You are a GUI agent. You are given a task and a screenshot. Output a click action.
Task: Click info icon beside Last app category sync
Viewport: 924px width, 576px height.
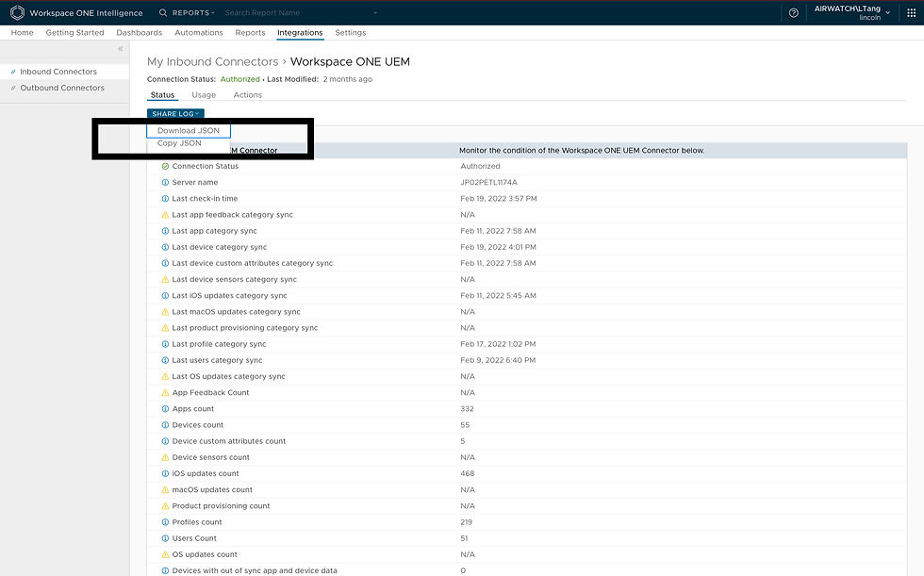click(x=165, y=231)
